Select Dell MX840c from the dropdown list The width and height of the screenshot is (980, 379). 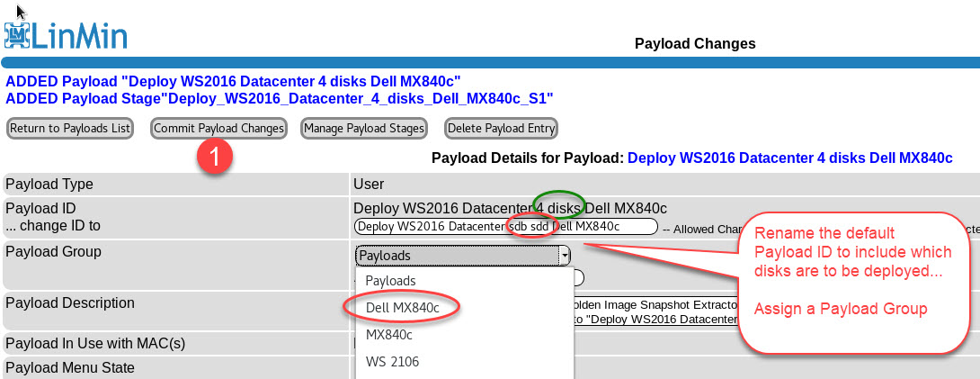[403, 307]
